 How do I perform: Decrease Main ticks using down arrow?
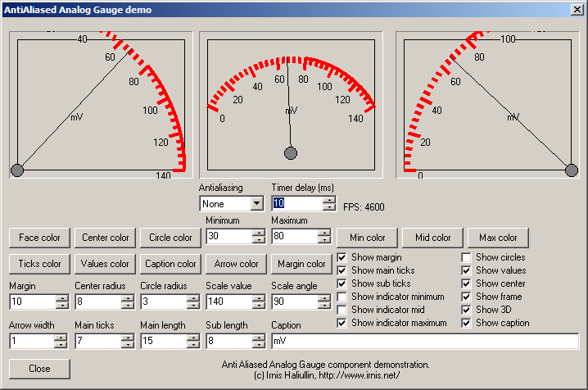[128, 345]
